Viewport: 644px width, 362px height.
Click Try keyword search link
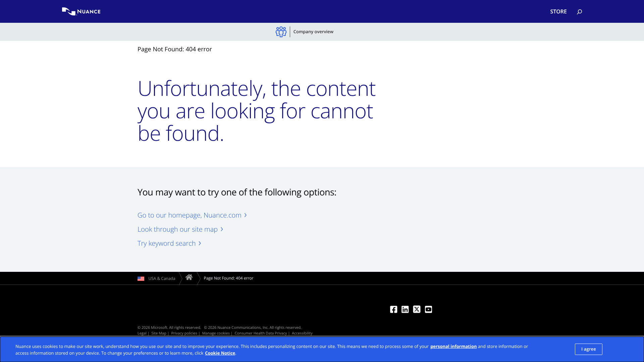coord(167,243)
